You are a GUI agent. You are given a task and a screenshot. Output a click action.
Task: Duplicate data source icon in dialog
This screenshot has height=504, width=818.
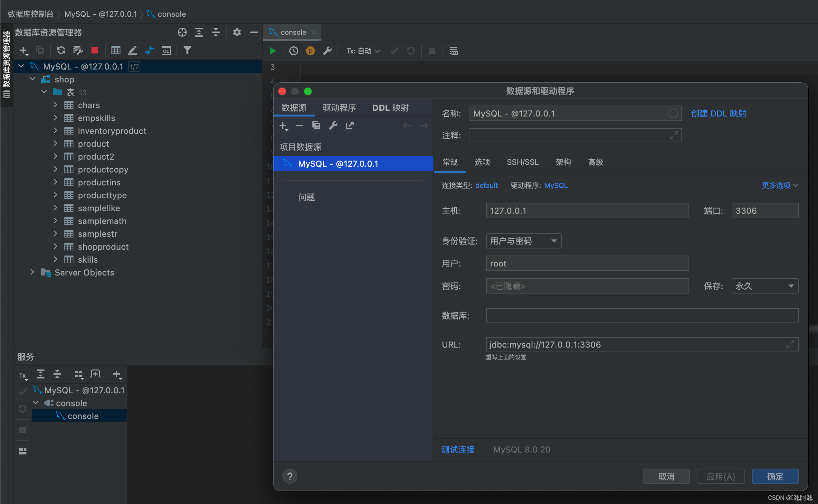click(x=316, y=126)
